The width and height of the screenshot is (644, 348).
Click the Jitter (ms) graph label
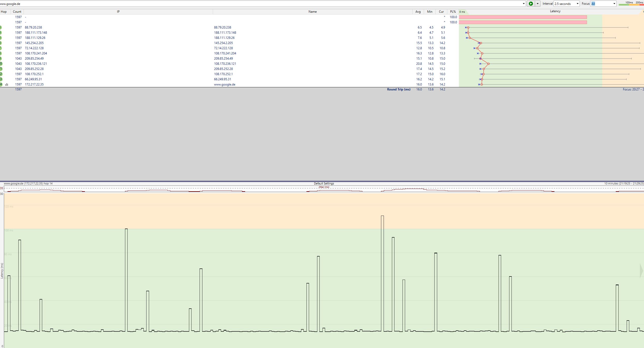324,187
